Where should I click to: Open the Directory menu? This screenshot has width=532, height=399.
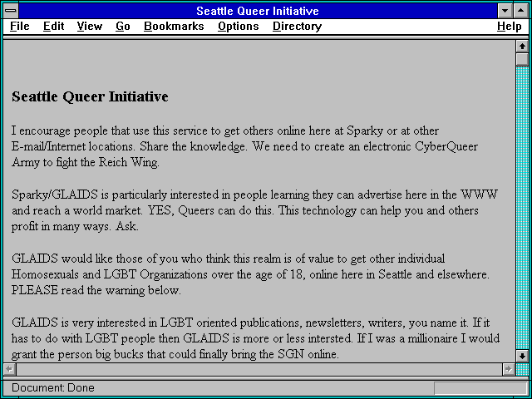tap(298, 27)
